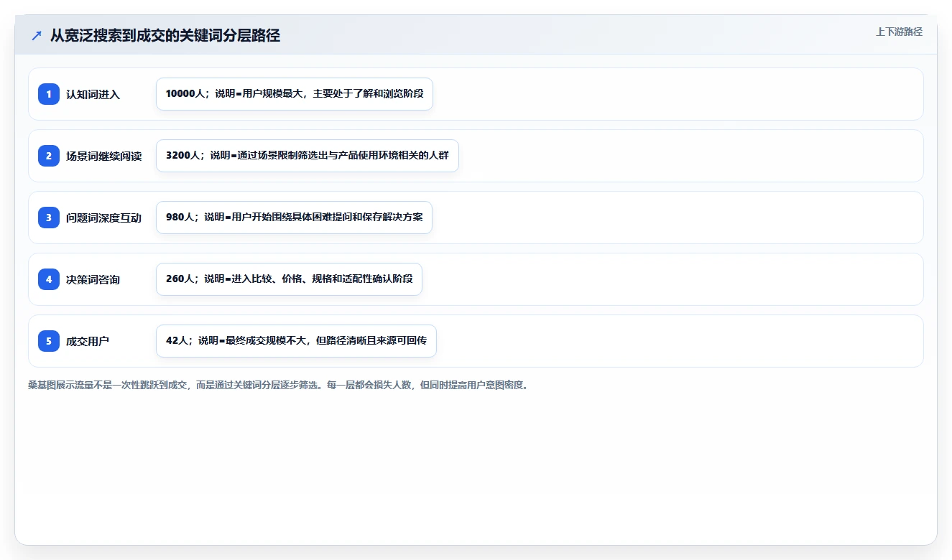Click the arrow icon beside the title
952x560 pixels.
pos(36,35)
